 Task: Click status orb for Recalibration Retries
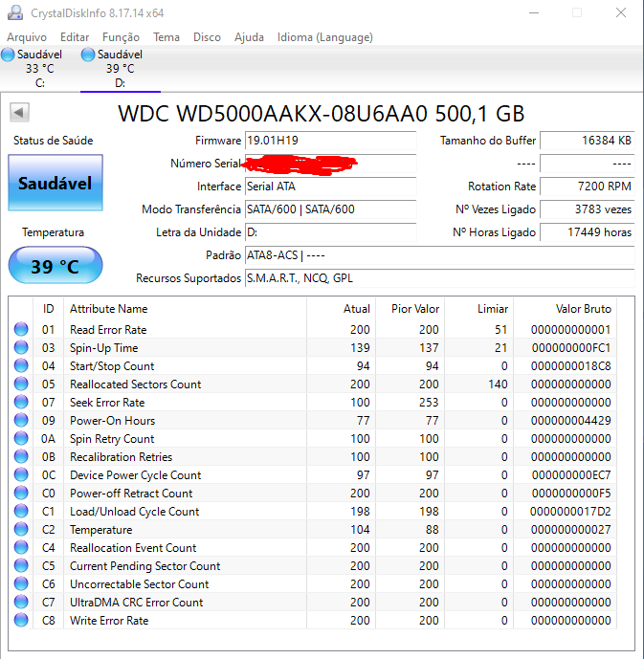pos(21,456)
